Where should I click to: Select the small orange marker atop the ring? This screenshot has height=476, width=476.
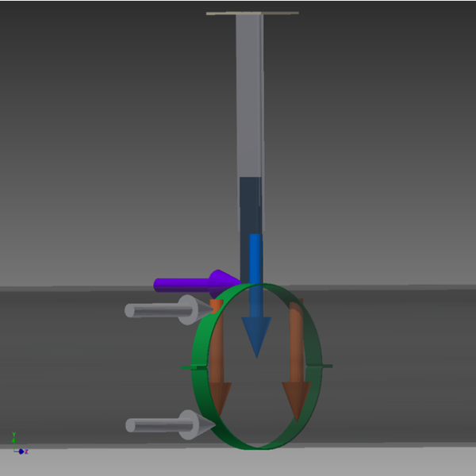(215, 304)
